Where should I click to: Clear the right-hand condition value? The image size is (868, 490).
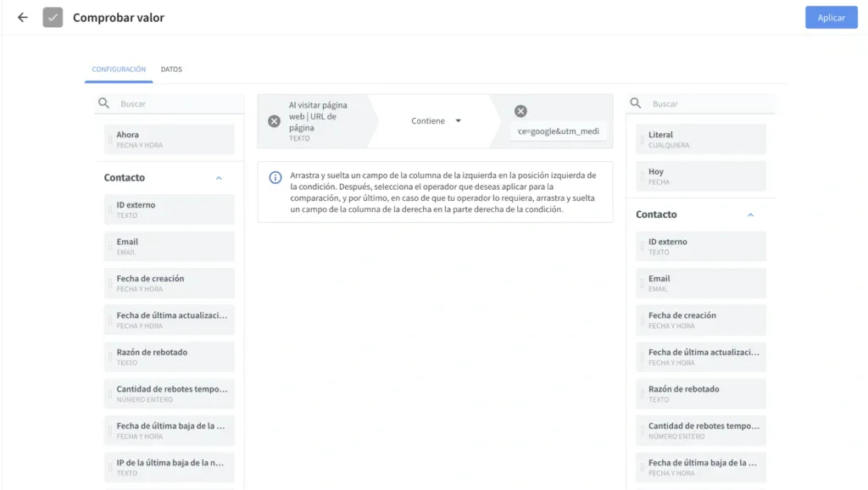(x=520, y=111)
